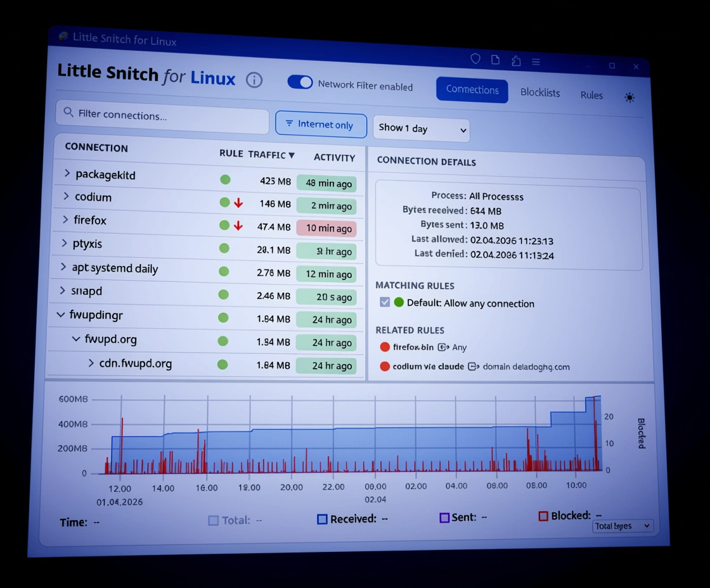Click the shield icon in title bar
The width and height of the screenshot is (710, 588).
click(x=475, y=59)
